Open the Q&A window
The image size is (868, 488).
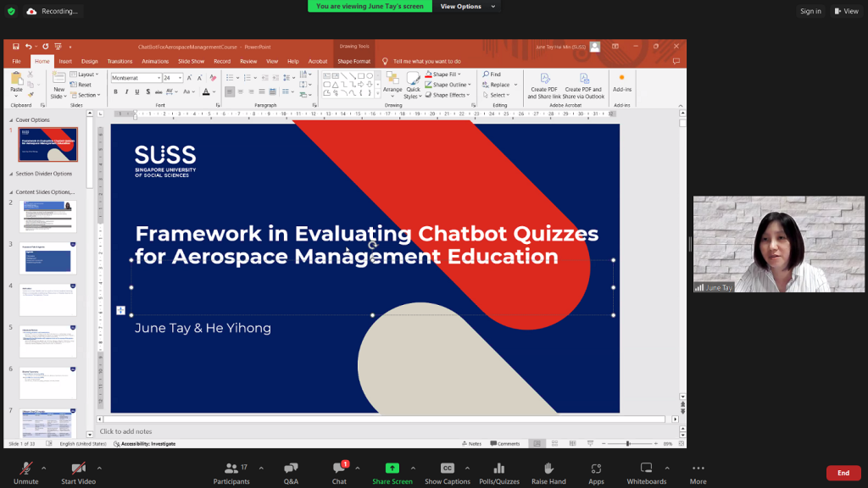point(291,469)
